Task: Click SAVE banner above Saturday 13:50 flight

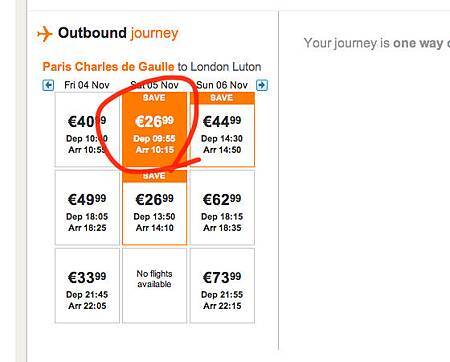Action: pos(154,176)
